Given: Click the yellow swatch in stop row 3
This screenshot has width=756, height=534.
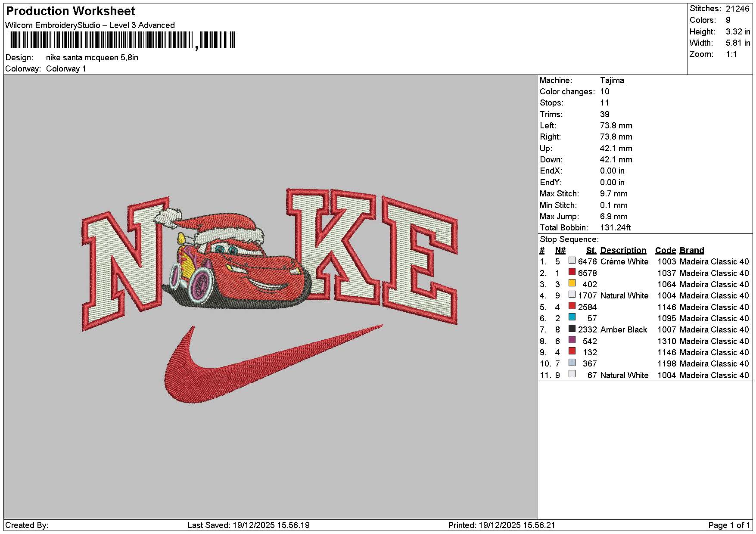Looking at the screenshot, I should 572,283.
